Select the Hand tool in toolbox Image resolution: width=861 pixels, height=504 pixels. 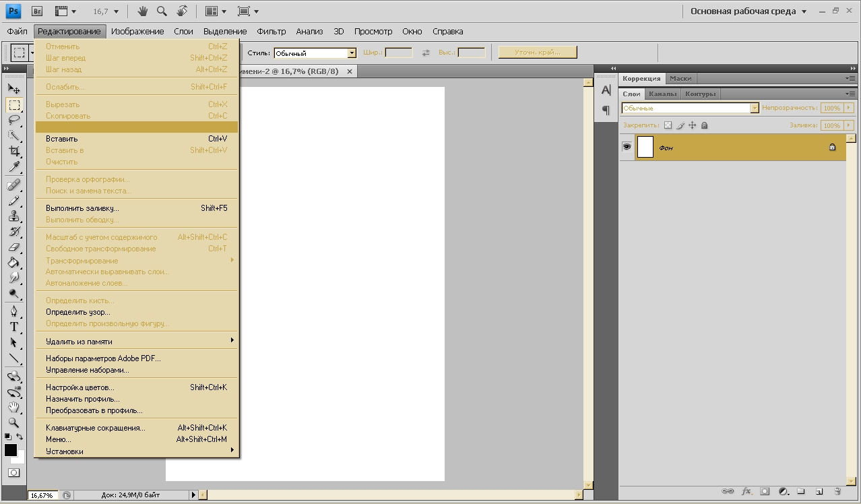(x=13, y=407)
